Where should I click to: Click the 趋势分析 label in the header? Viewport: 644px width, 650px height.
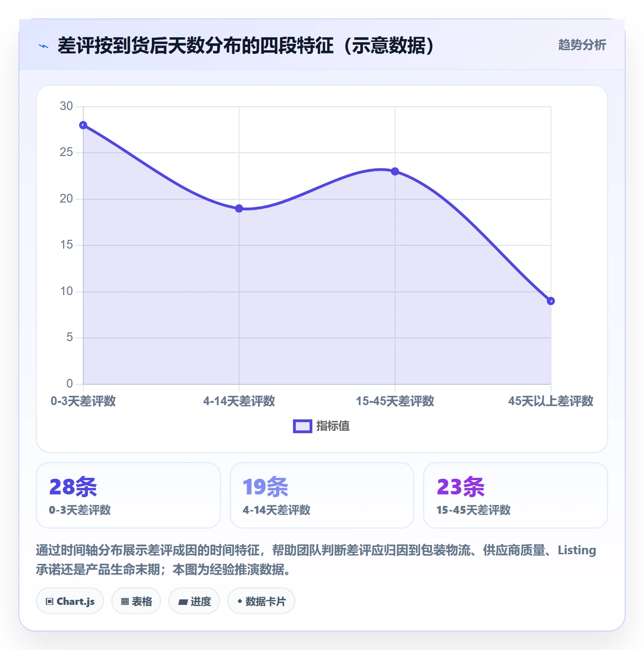point(582,45)
